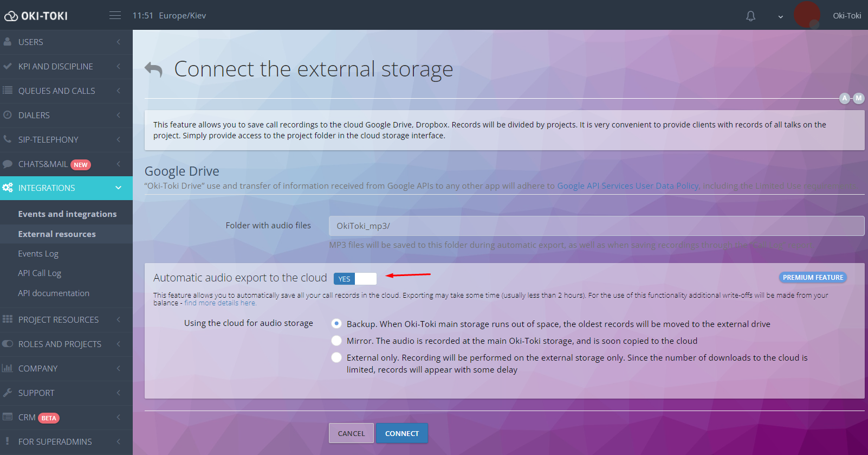The image size is (868, 455).
Task: Click the For Superadmins exclamation icon
Action: pos(8,441)
